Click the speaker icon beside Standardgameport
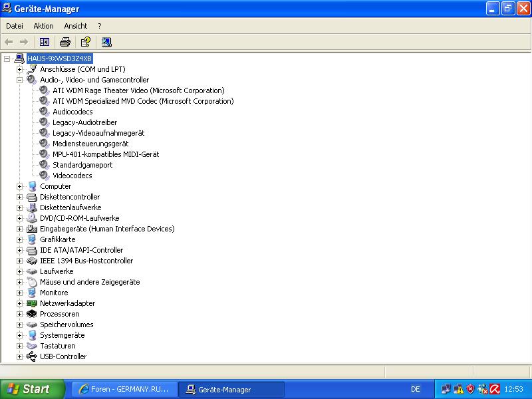532x399 pixels. [45, 165]
